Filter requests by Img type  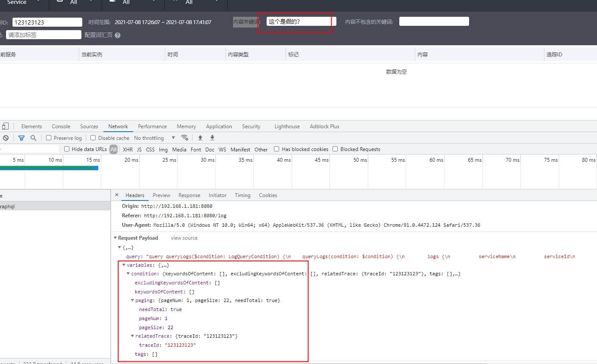pos(163,149)
